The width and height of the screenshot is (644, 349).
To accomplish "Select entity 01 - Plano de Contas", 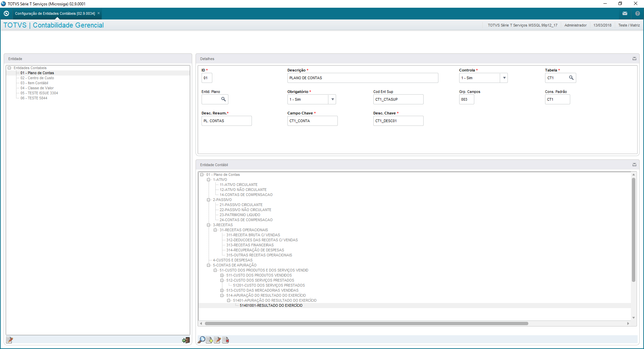I will [37, 73].
